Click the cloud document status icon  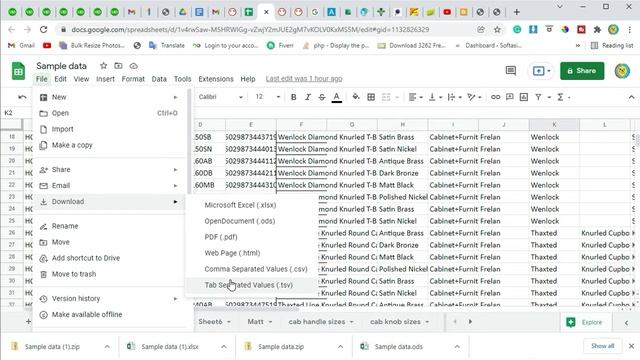tap(133, 66)
